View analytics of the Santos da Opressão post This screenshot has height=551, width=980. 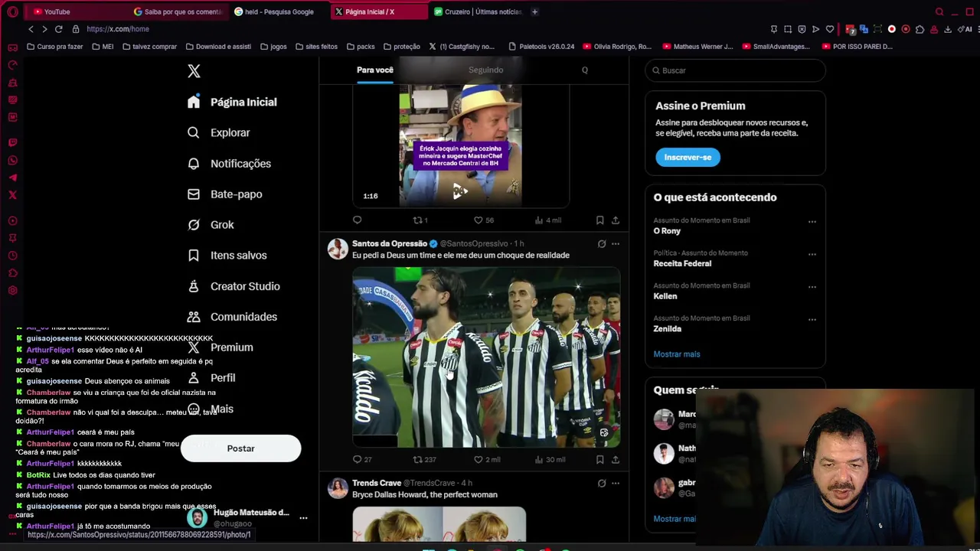(550, 459)
